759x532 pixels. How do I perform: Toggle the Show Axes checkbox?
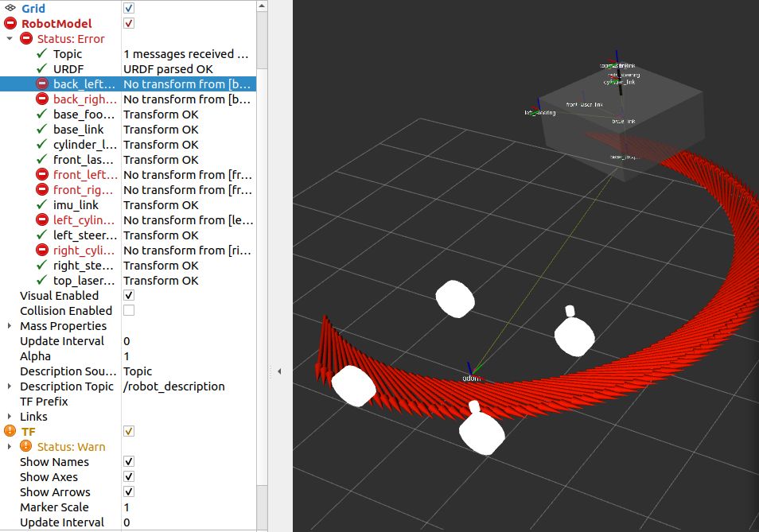click(x=129, y=476)
